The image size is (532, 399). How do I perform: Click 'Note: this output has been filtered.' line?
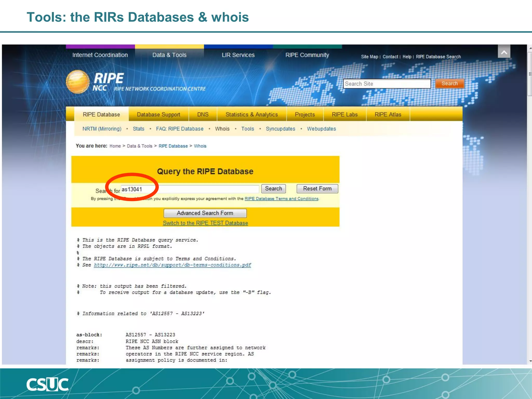coord(132,286)
